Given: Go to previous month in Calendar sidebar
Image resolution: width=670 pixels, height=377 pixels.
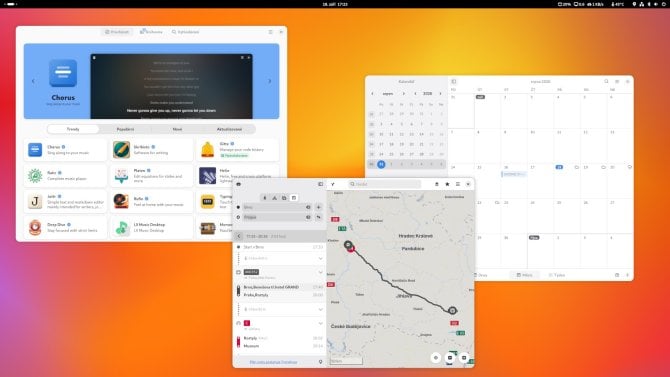Looking at the screenshot, I should pyautogui.click(x=372, y=94).
